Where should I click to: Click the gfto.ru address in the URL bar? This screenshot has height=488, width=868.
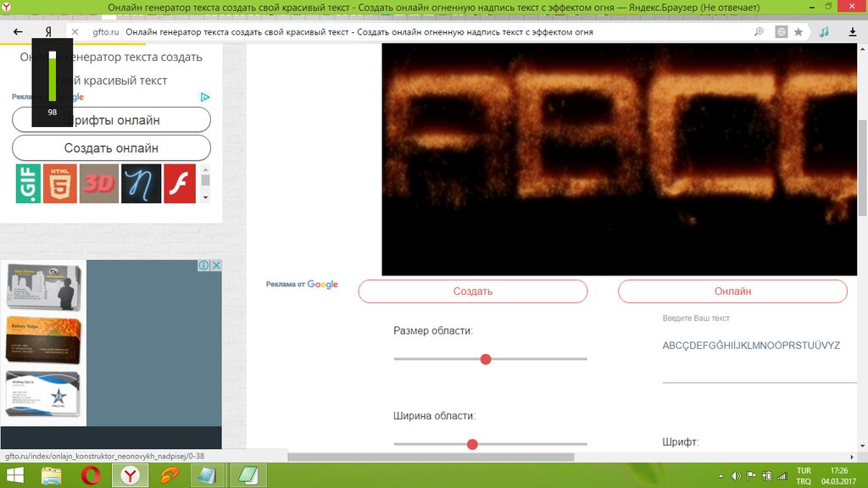click(x=106, y=32)
